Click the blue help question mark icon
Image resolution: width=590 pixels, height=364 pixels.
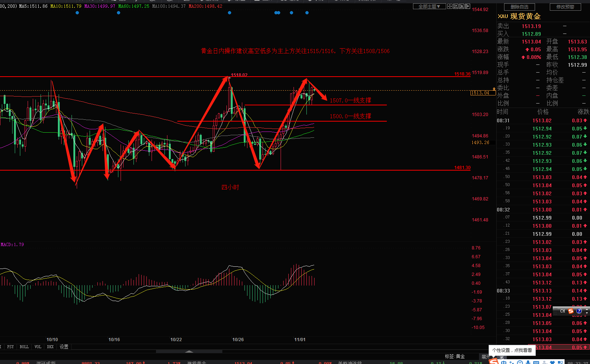579,311
